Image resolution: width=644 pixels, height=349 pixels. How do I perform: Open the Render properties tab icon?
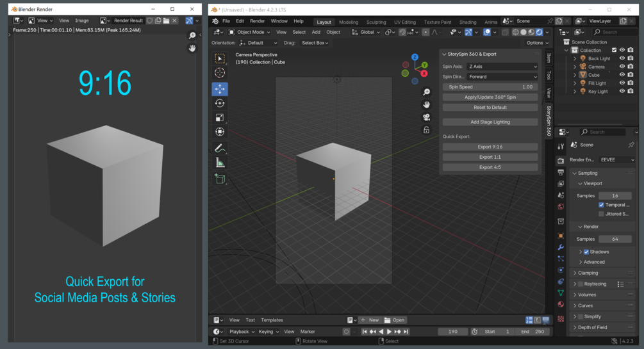[561, 161]
